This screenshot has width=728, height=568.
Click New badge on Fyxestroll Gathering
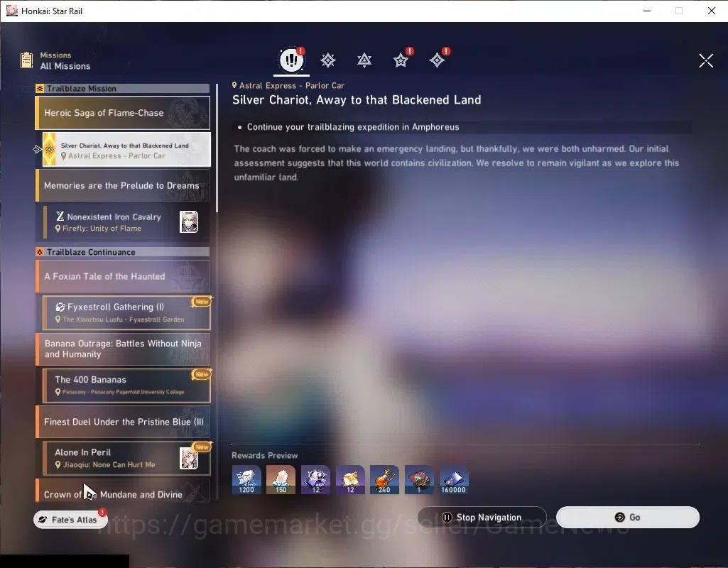[x=202, y=302]
